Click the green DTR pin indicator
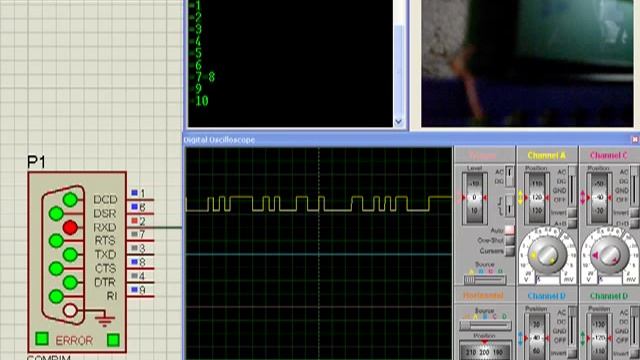640x360 pixels. (70, 282)
